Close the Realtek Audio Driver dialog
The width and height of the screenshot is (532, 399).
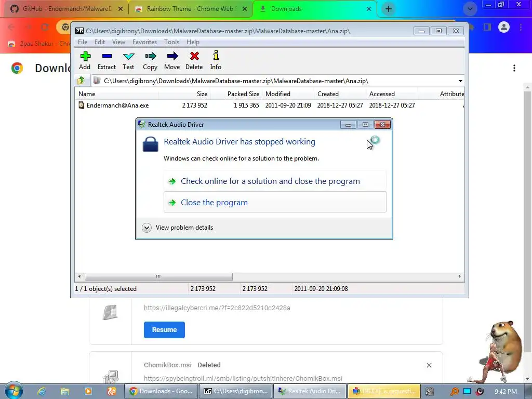pyautogui.click(x=382, y=125)
